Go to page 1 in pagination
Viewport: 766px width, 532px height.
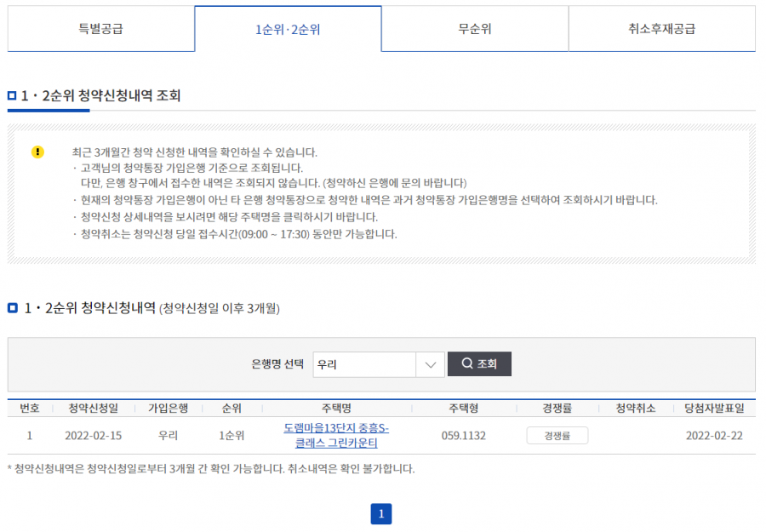(381, 514)
